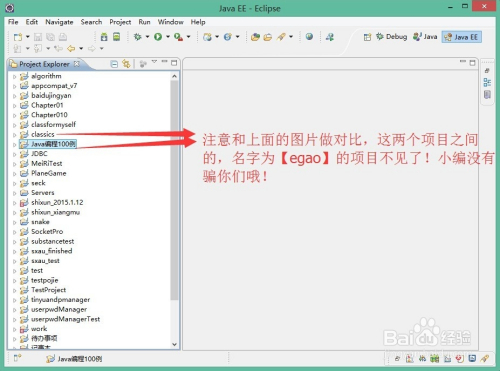This screenshot has width=500, height=371.
Task: Click the Run External Tools icon
Action: [178, 37]
